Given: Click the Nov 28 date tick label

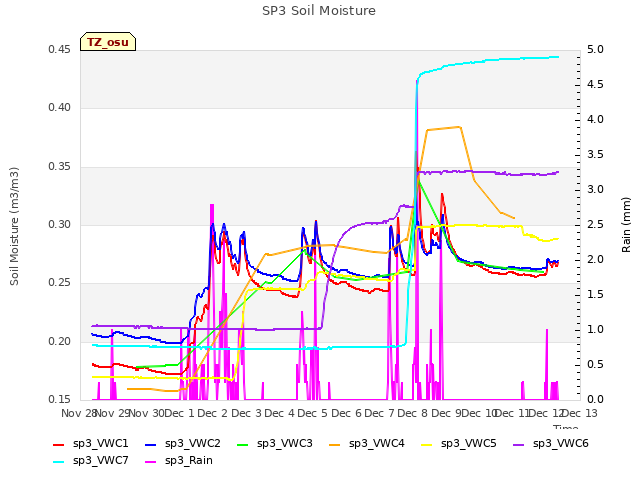Looking at the screenshot, I should 78,414.
